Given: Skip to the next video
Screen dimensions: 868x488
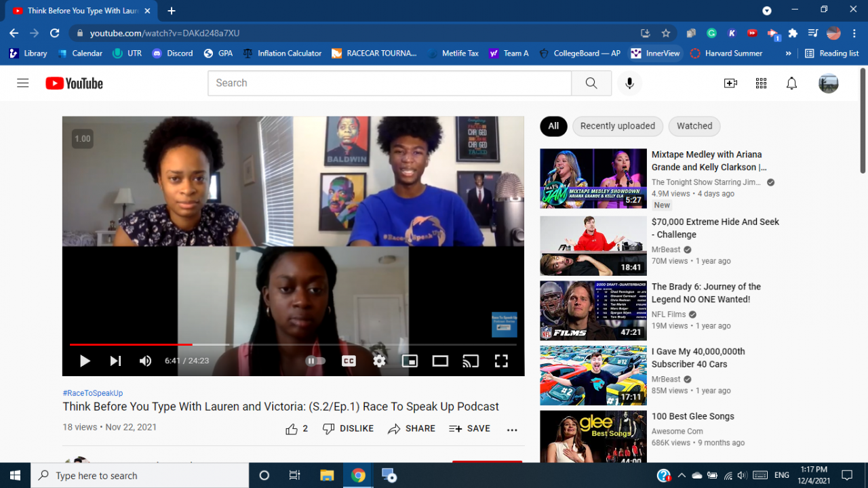Looking at the screenshot, I should pos(115,361).
